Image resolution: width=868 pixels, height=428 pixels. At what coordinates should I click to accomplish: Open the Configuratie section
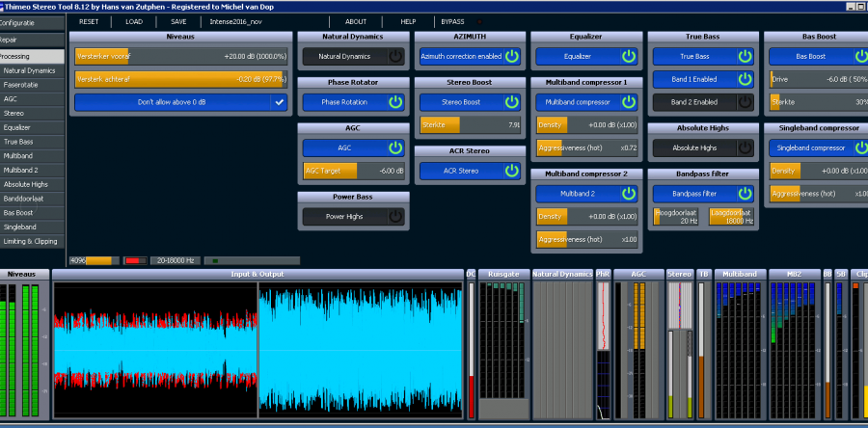click(x=32, y=23)
